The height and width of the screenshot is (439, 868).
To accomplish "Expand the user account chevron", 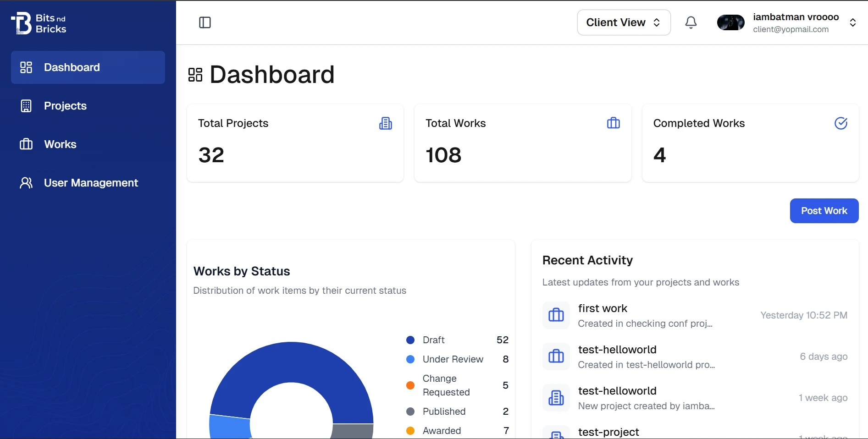I will [x=852, y=22].
